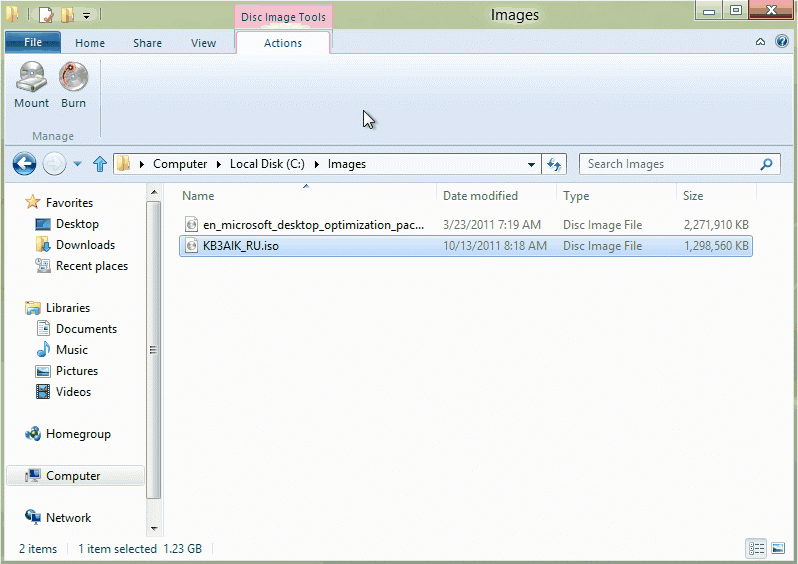
Task: Click navigation pane scrollbar down arrow
Action: 154,529
